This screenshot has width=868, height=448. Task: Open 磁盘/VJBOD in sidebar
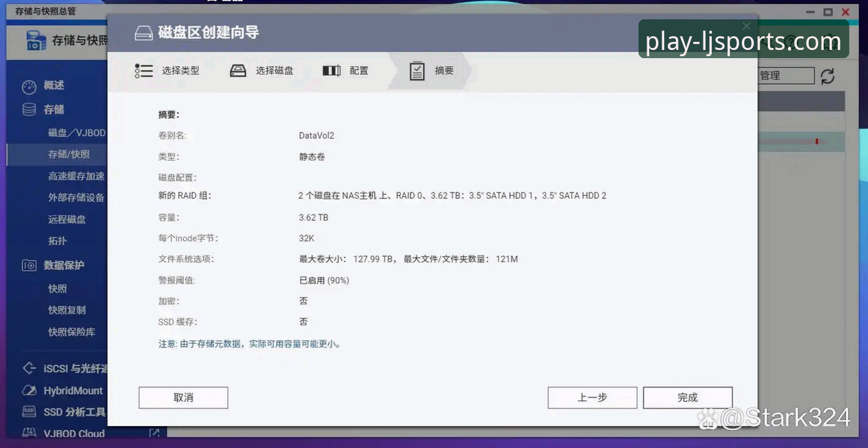pyautogui.click(x=77, y=132)
